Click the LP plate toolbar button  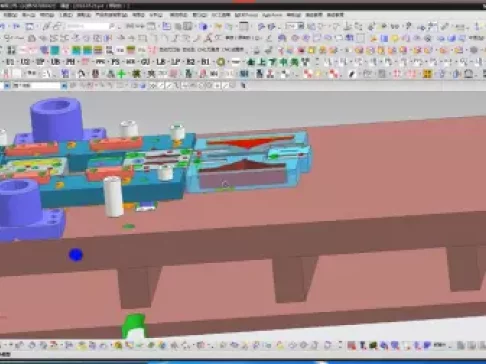tap(176, 62)
